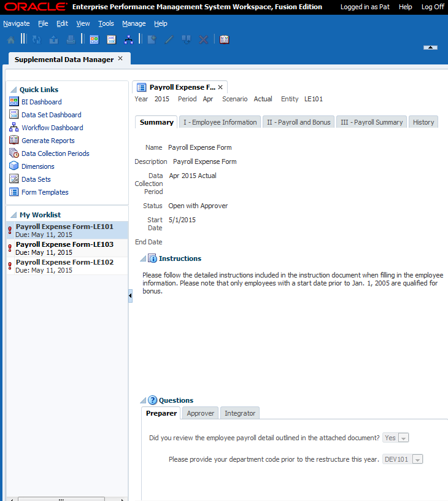Select the Summary tab

tap(156, 122)
